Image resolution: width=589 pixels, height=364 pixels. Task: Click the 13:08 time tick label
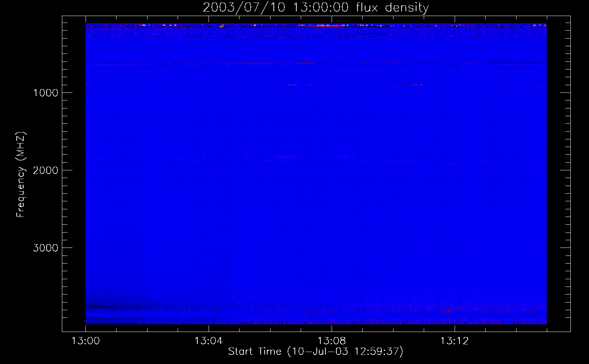tap(331, 341)
